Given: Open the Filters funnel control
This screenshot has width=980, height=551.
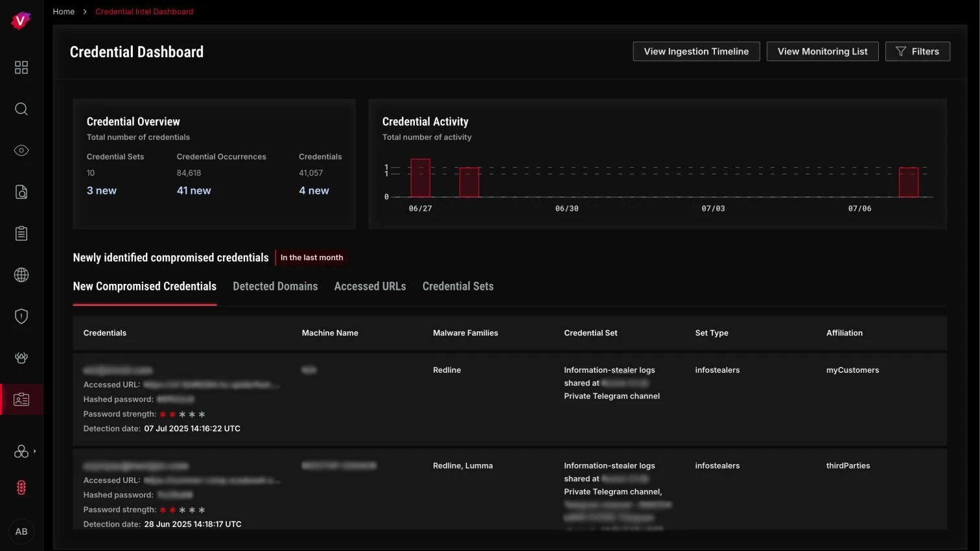Looking at the screenshot, I should pyautogui.click(x=917, y=51).
